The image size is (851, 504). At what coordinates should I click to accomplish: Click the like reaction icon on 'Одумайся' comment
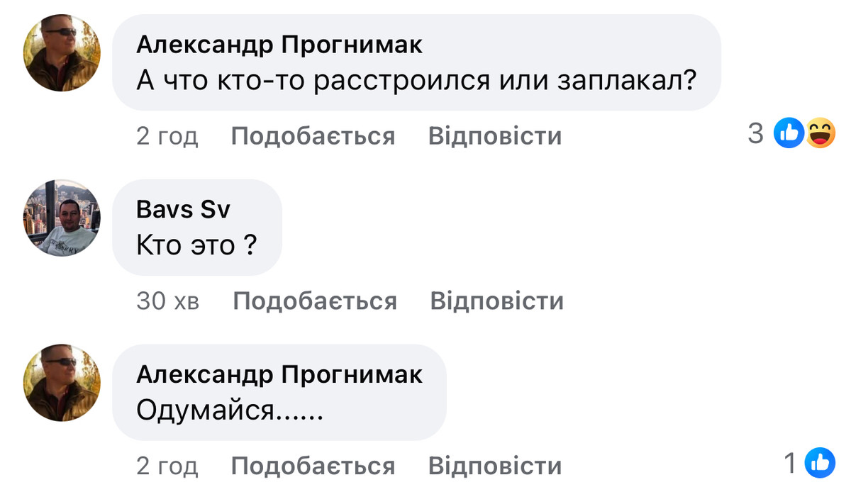pos(819,463)
